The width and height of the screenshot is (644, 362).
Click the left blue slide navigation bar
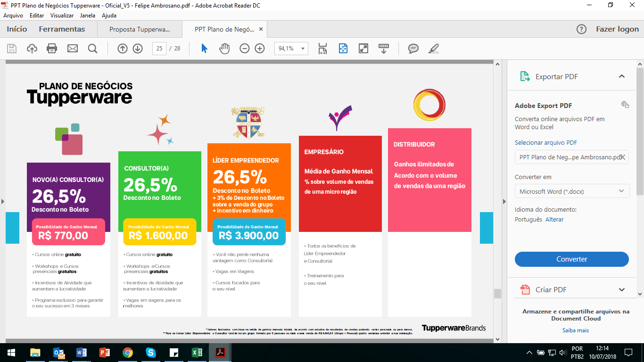pyautogui.click(x=12, y=228)
